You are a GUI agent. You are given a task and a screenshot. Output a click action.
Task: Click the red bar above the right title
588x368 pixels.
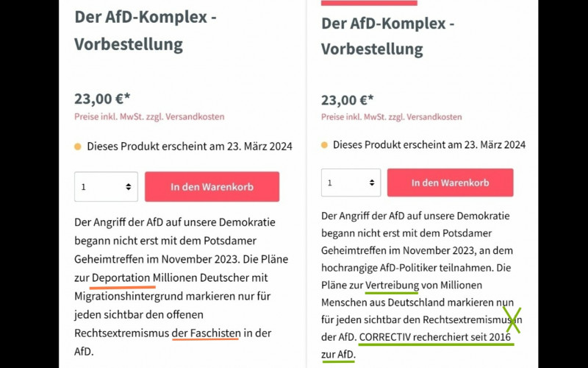click(369, 3)
